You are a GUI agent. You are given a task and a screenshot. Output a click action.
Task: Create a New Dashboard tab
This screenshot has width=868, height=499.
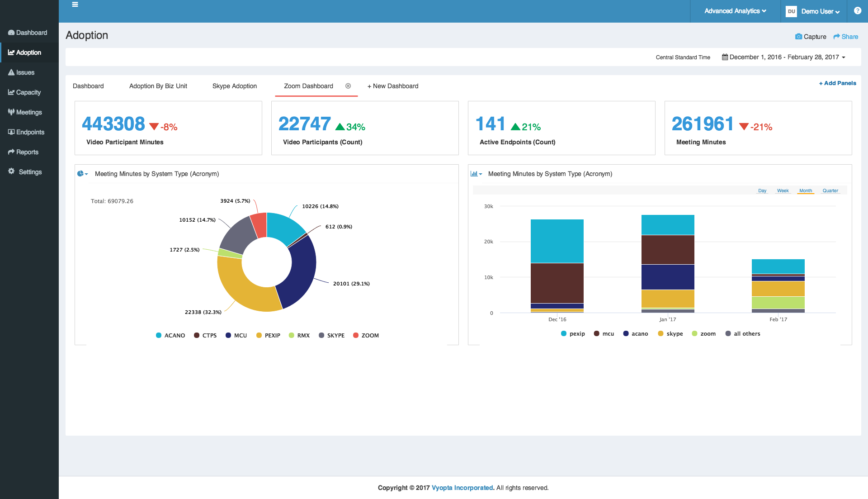tap(393, 86)
